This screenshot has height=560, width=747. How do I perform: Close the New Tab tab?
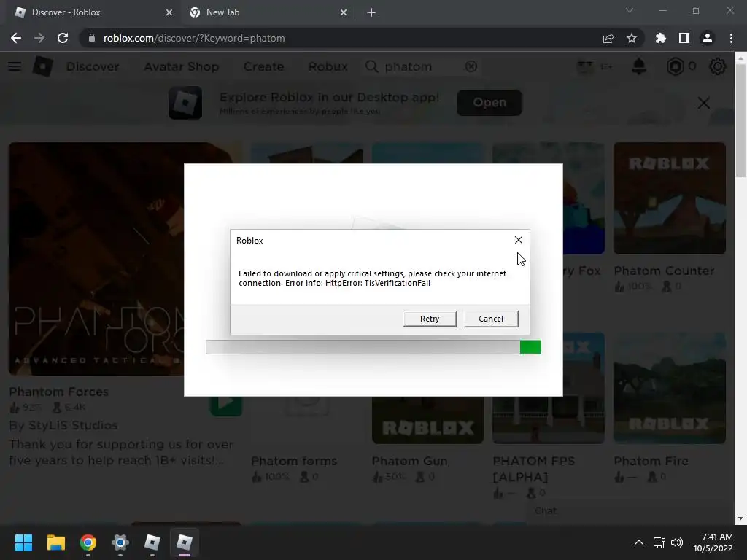[344, 12]
